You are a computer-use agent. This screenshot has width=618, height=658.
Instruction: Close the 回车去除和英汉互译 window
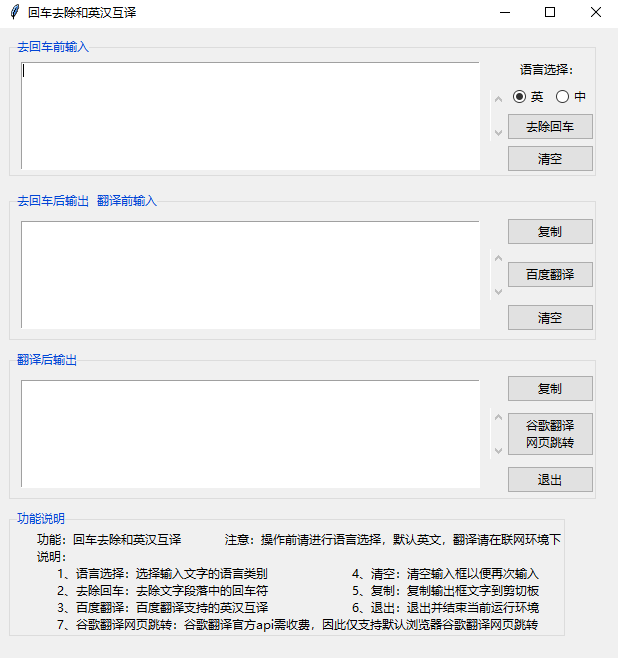[596, 13]
